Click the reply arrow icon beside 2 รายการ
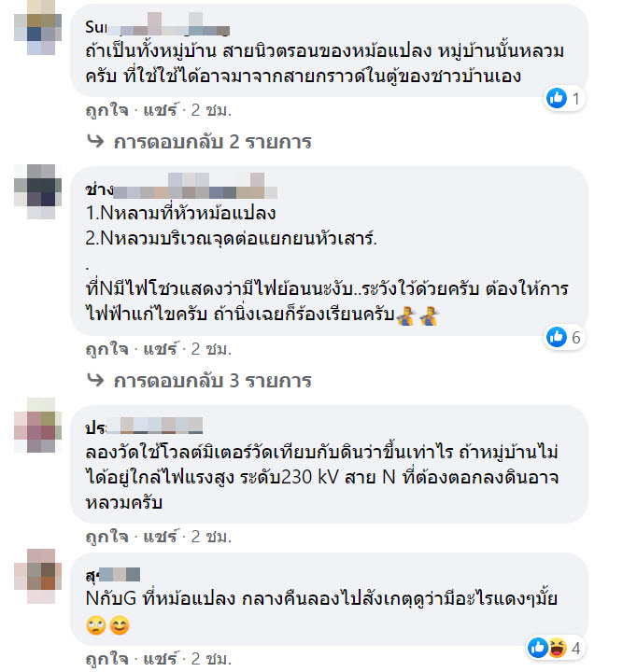 click(x=95, y=141)
